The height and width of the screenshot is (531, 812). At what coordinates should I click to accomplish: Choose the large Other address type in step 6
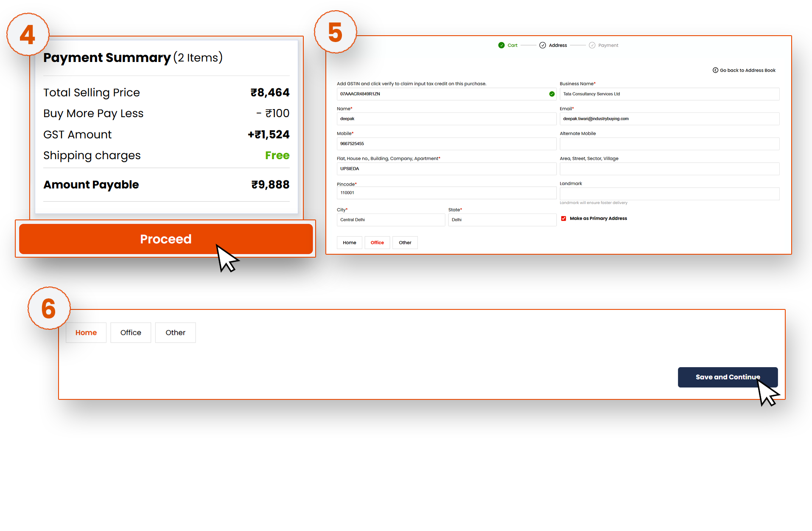point(175,333)
